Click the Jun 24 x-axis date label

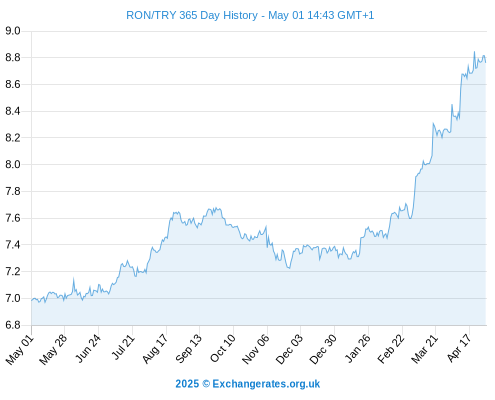point(88,349)
